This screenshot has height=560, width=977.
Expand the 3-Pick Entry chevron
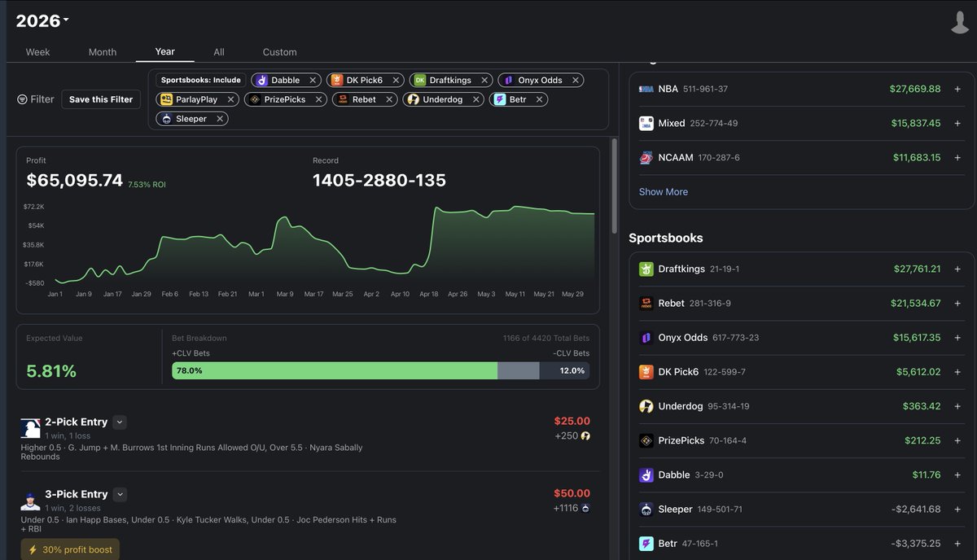click(x=120, y=494)
